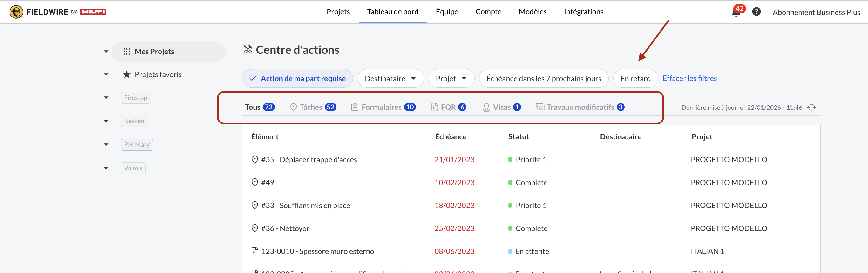Refresh data with the sync icon
This screenshot has width=868, height=273.
click(812, 107)
